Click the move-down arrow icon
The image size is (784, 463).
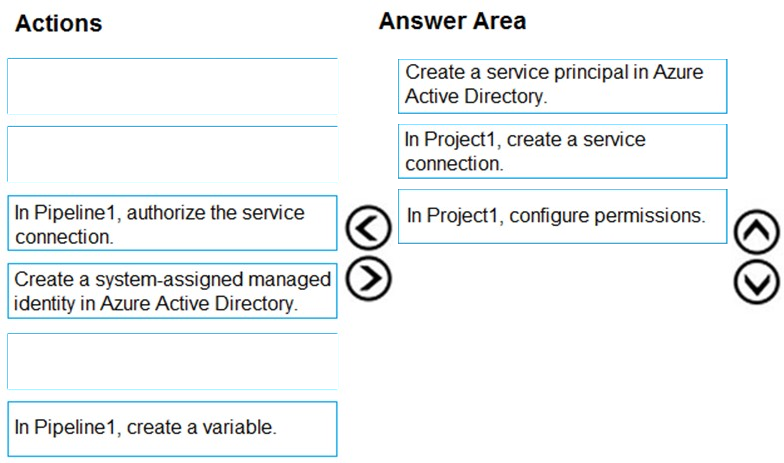pyautogui.click(x=756, y=282)
